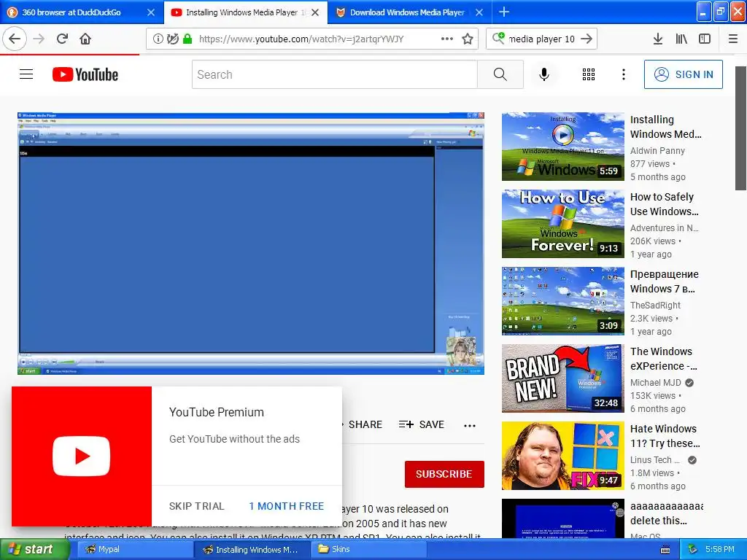This screenshot has height=560, width=747.
Task: Search with voice microphone
Action: [544, 74]
